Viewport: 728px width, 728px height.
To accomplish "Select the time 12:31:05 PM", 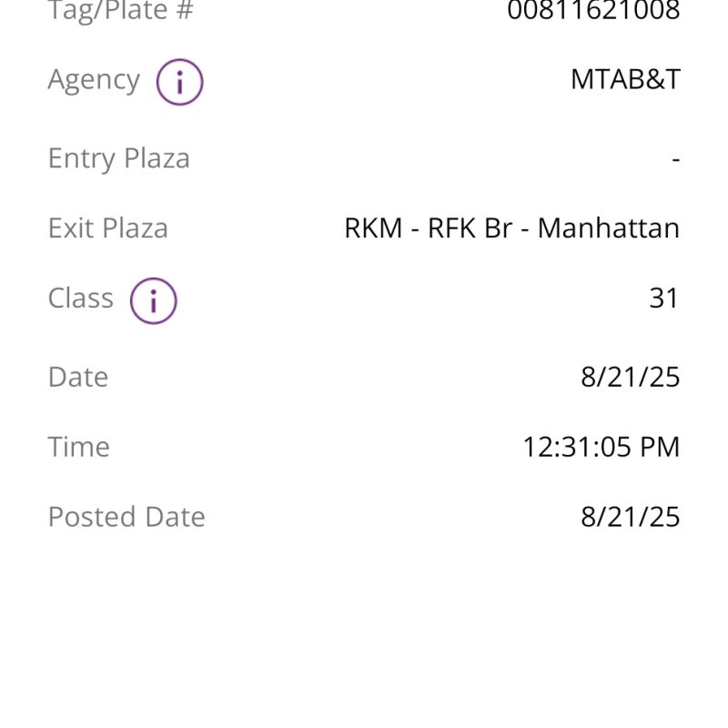I will click(x=601, y=447).
